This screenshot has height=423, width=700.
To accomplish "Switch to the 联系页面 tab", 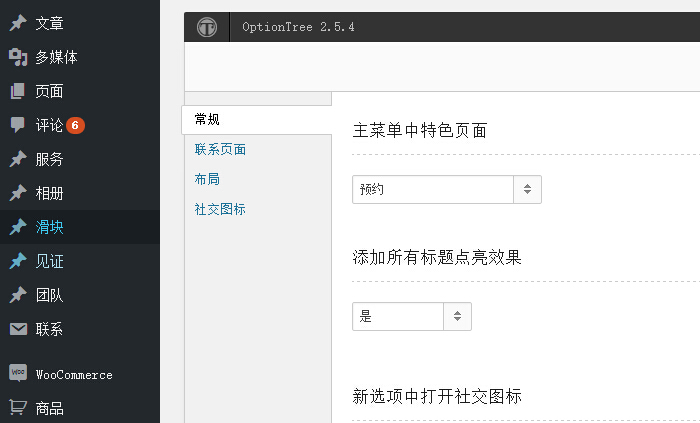I will (220, 149).
